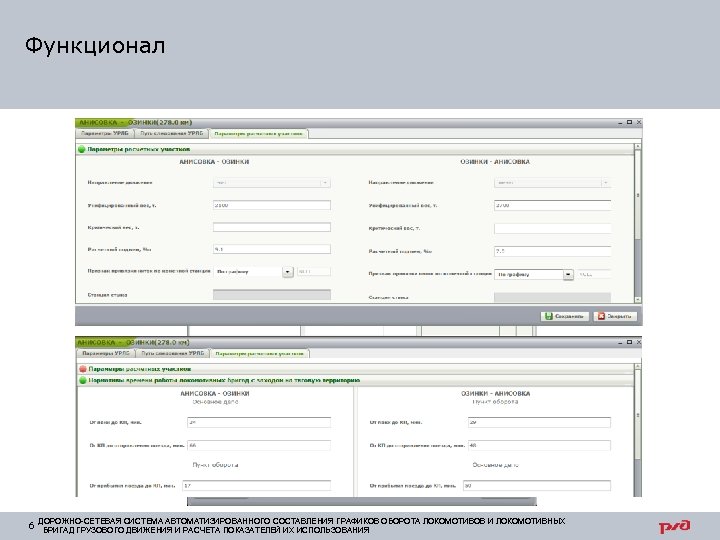Open the 'Путь следования УРЛБ' tab in upper window
Viewport: 720px width, 540px height.
point(172,134)
